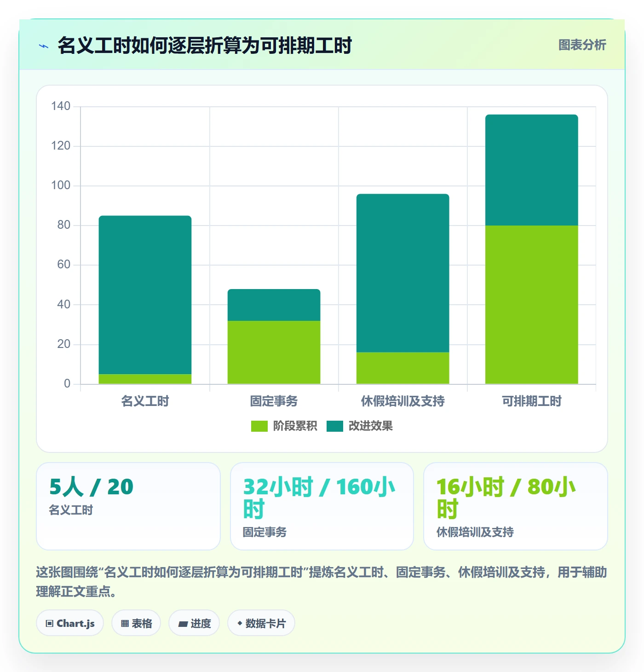
Task: Click the 休假培训及支持 caption in third card
Action: tap(475, 532)
